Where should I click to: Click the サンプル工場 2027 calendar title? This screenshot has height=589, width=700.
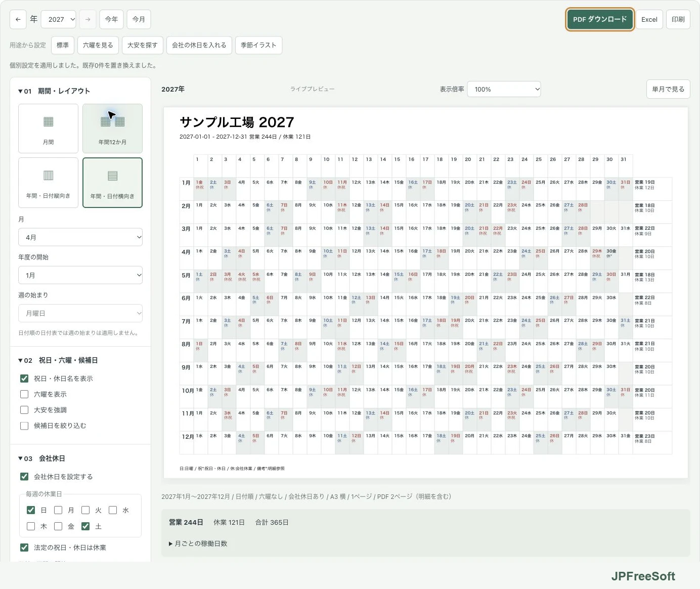pyautogui.click(x=237, y=122)
